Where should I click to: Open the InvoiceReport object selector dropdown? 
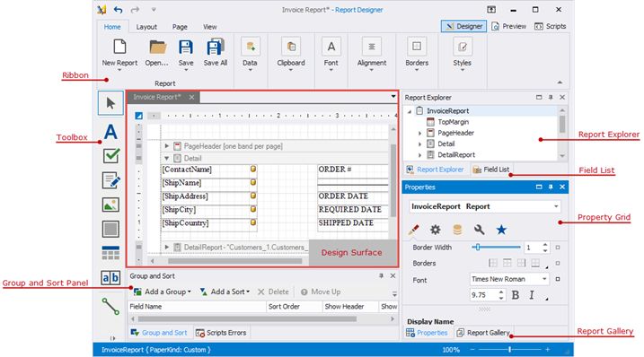[x=556, y=206]
